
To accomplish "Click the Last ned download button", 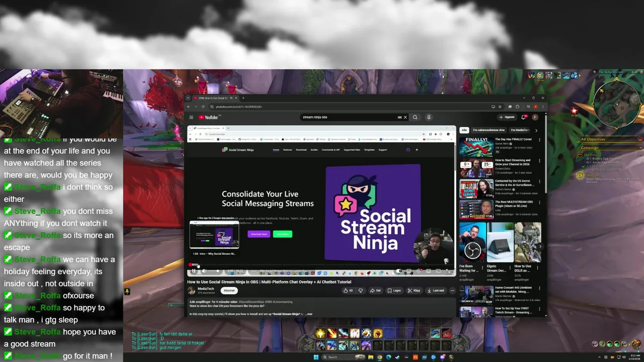I will click(x=436, y=291).
